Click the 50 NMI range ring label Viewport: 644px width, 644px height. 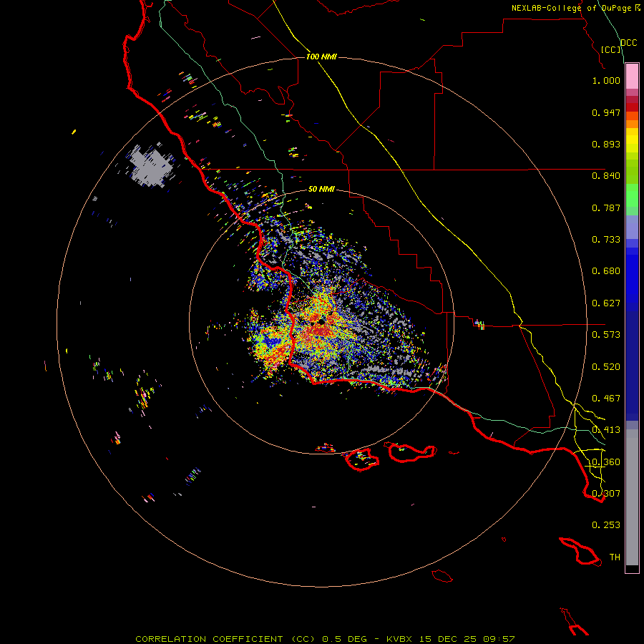(x=321, y=189)
